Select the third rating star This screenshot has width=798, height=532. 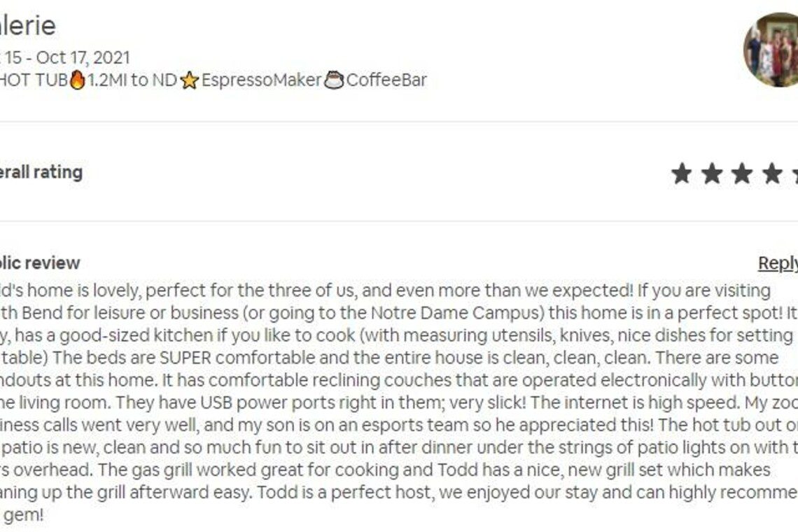click(x=742, y=173)
